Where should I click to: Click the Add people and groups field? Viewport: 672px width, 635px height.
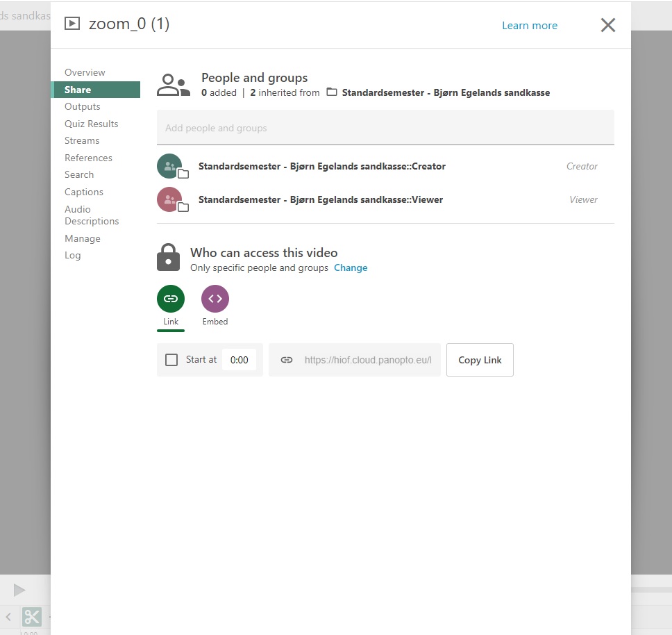[x=385, y=128]
